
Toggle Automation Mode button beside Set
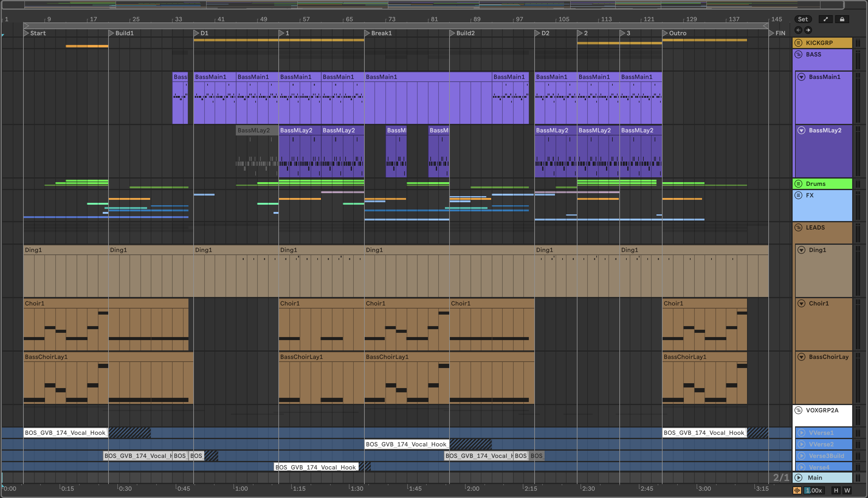pos(825,19)
